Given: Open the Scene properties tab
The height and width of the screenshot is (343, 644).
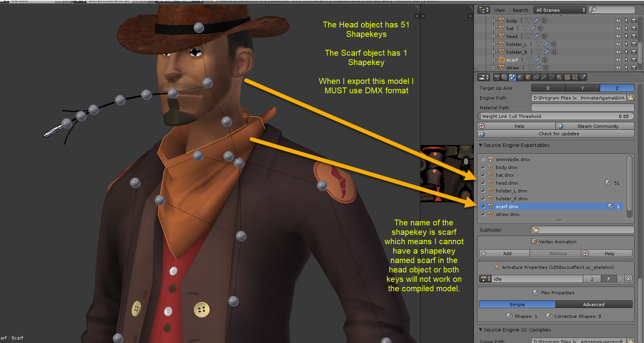Looking at the screenshot, I should [512, 77].
